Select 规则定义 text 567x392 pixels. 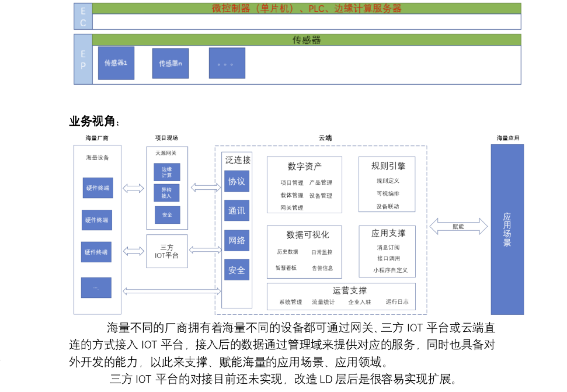388,181
